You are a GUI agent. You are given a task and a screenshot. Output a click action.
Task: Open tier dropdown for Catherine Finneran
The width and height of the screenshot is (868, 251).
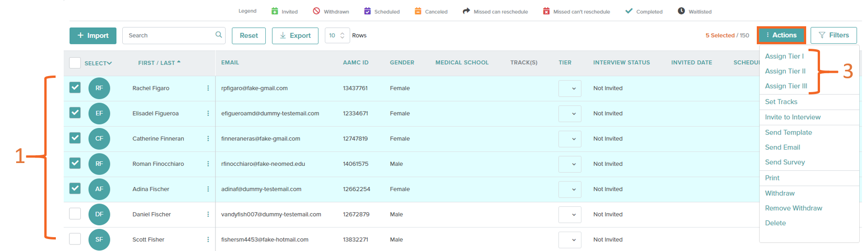tap(570, 139)
